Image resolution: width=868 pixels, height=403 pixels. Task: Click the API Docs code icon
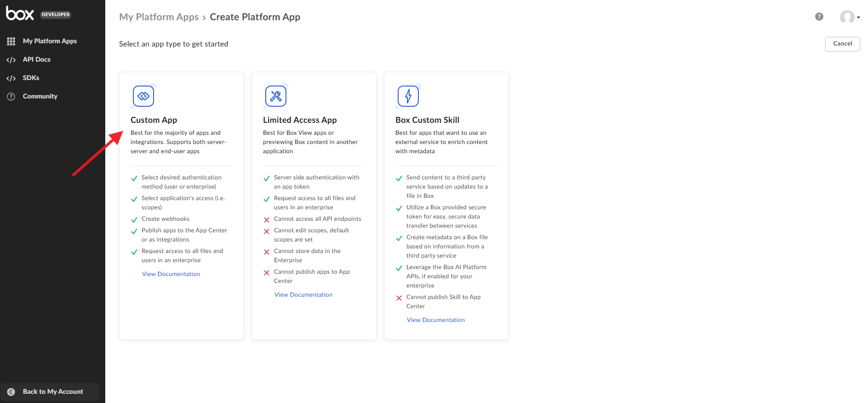(x=11, y=60)
